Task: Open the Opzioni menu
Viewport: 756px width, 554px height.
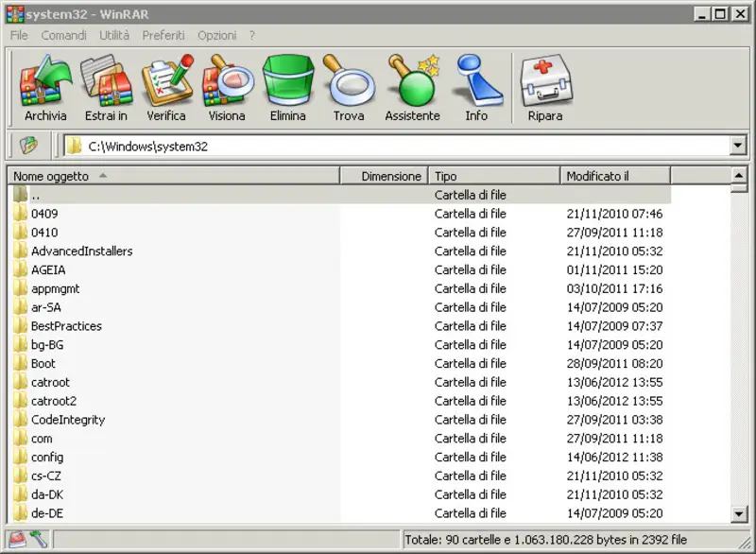Action: tap(217, 35)
